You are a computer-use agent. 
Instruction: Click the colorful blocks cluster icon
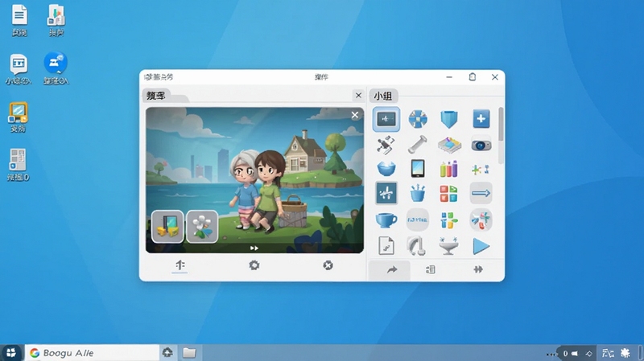coord(449,220)
